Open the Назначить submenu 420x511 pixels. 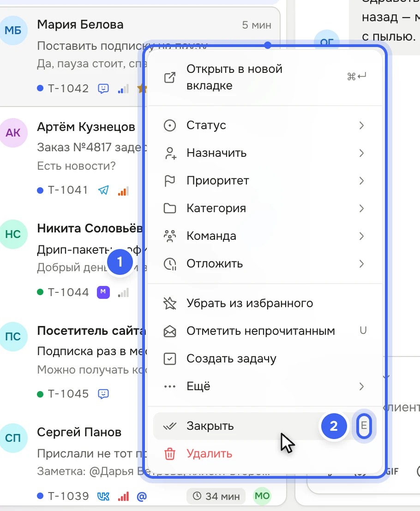click(x=265, y=153)
